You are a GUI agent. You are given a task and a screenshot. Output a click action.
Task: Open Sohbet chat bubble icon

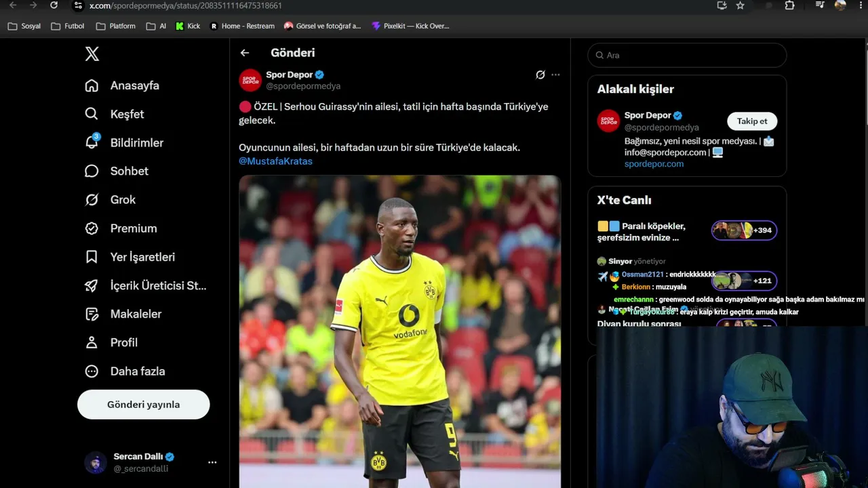tap(92, 171)
